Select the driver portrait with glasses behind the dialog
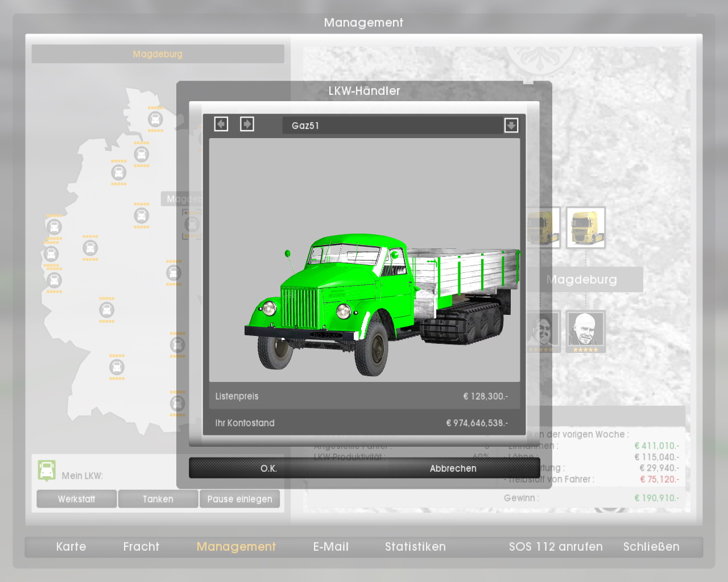 click(544, 331)
